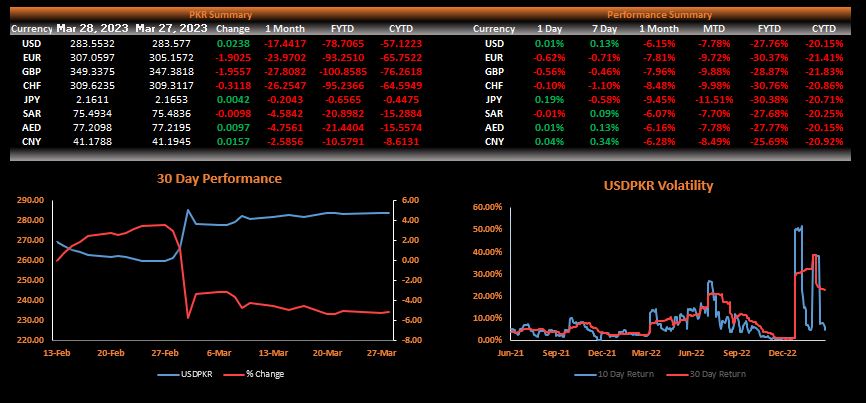Click the Dec-22 date axis label

click(x=783, y=353)
